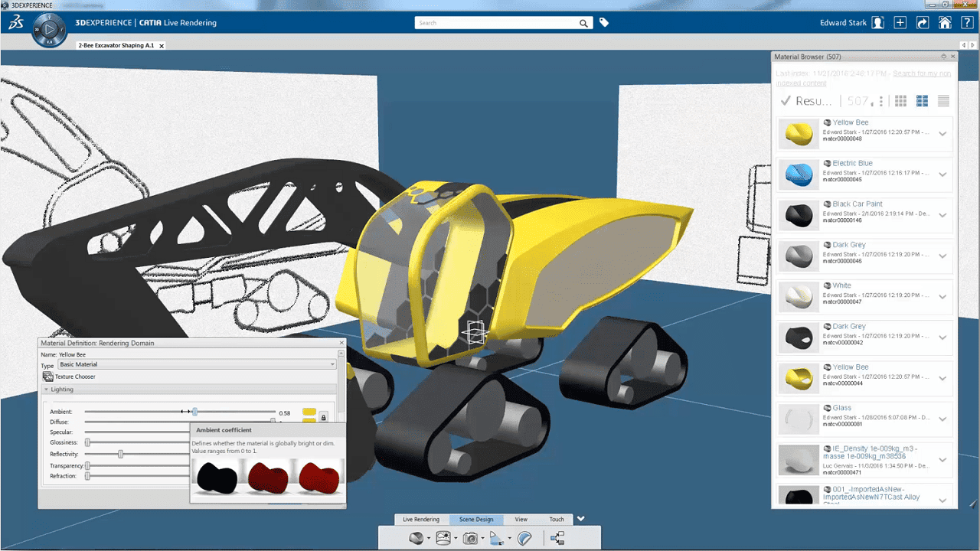
Task: Click the Home icon in top bar
Action: [x=946, y=23]
